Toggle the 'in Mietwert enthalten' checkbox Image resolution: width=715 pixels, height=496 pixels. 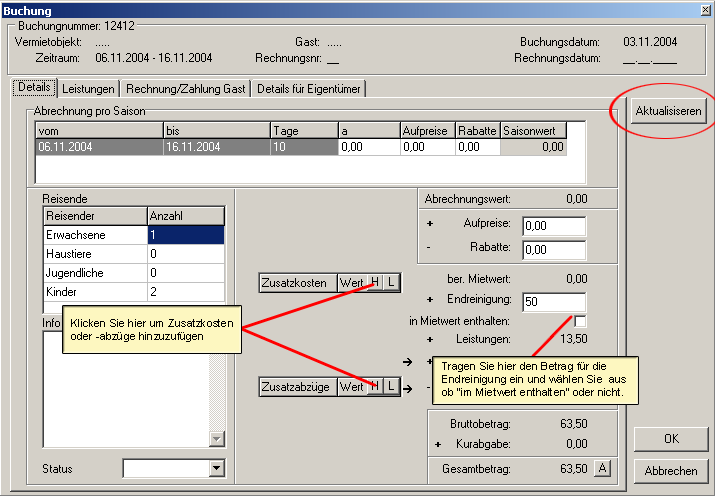(580, 321)
